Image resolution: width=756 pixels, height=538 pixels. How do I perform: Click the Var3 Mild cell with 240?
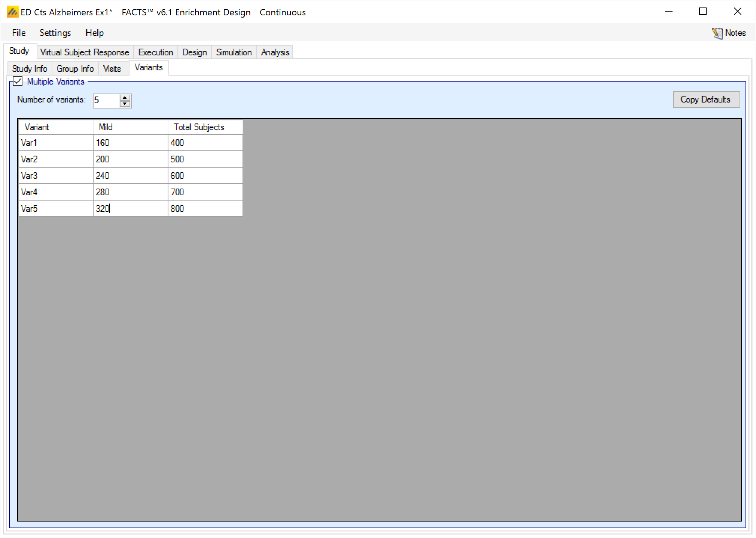[x=130, y=175]
